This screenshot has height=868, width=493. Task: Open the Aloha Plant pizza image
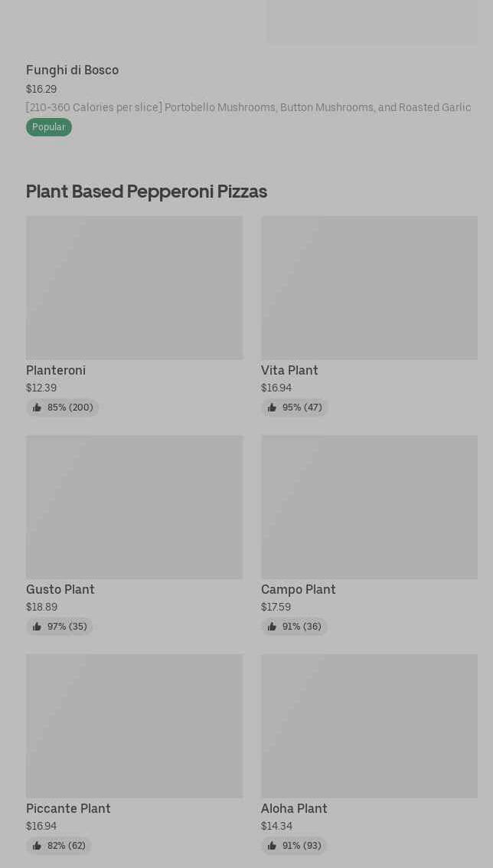pos(369,726)
